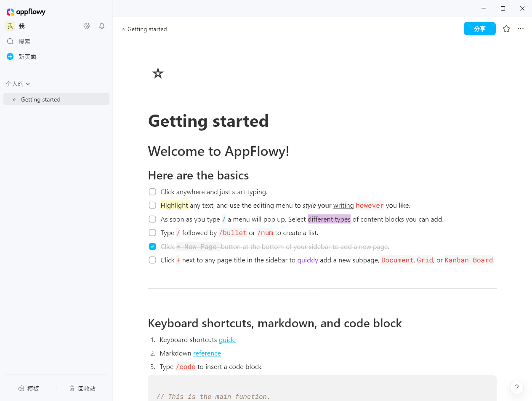
Task: Check "Click anywhere and just start typing"
Action: click(x=152, y=192)
